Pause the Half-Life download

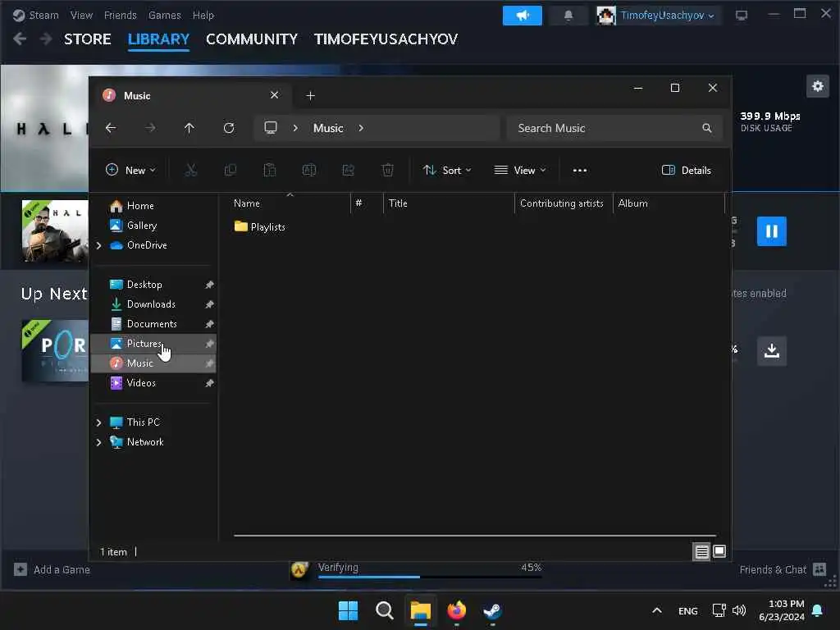[x=771, y=231]
